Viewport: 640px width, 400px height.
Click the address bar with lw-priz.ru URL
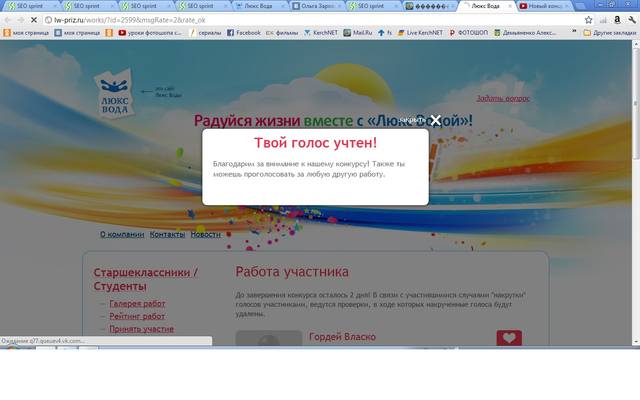(314, 20)
